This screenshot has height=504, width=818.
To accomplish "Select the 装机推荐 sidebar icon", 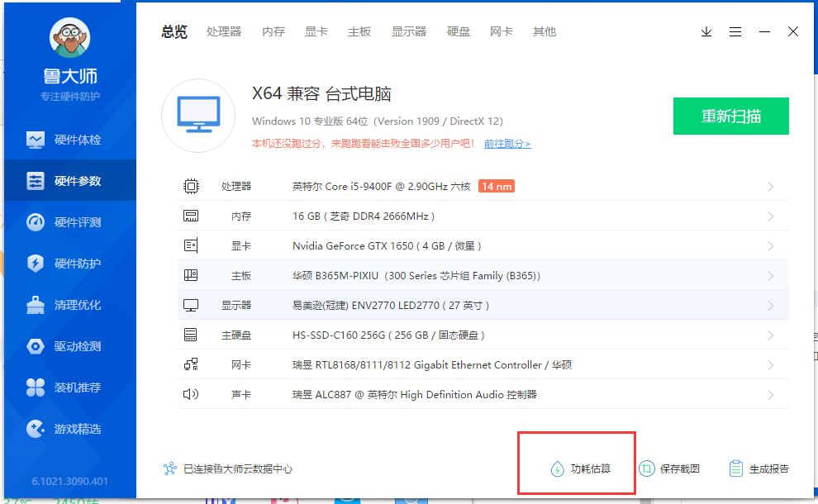I will click(x=36, y=388).
